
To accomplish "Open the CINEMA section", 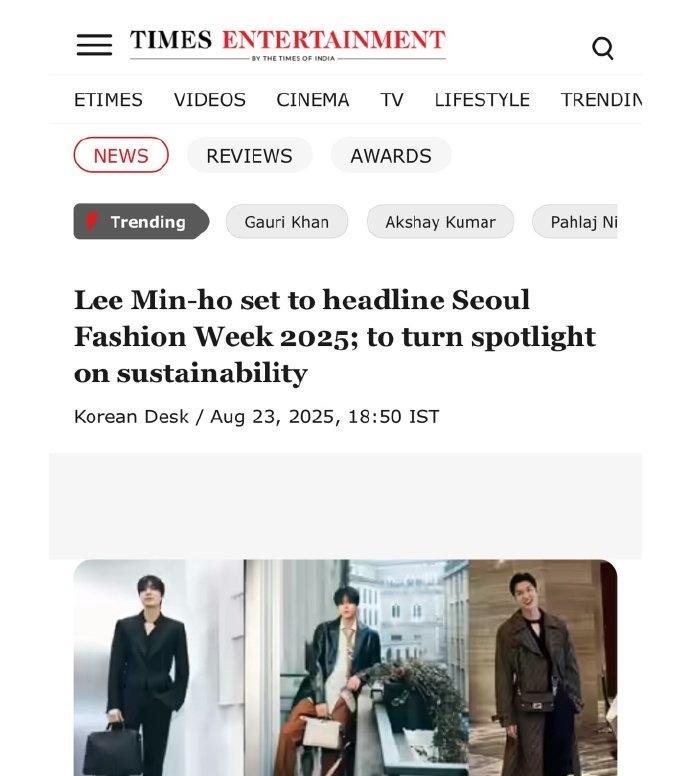I will (312, 99).
